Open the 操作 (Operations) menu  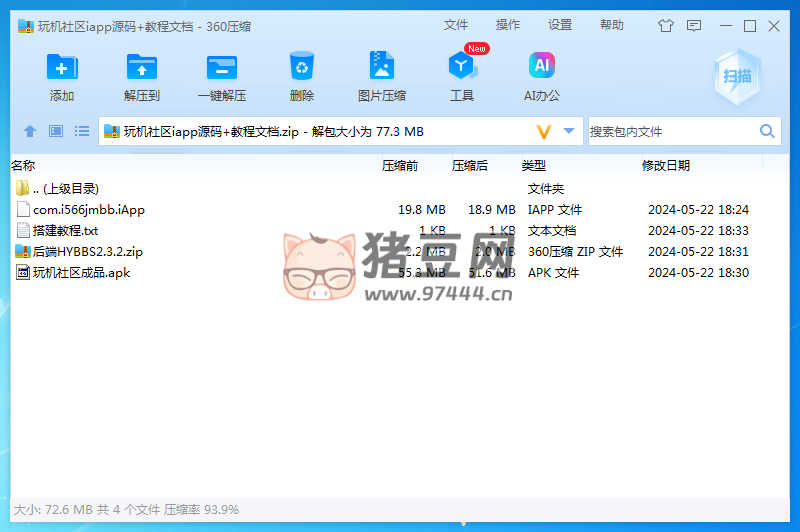point(508,25)
